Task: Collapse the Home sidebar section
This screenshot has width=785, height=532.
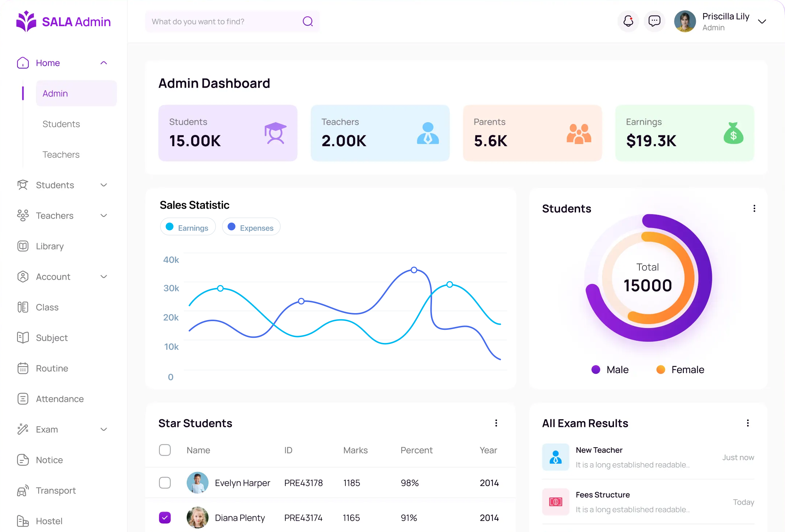Action: point(104,63)
